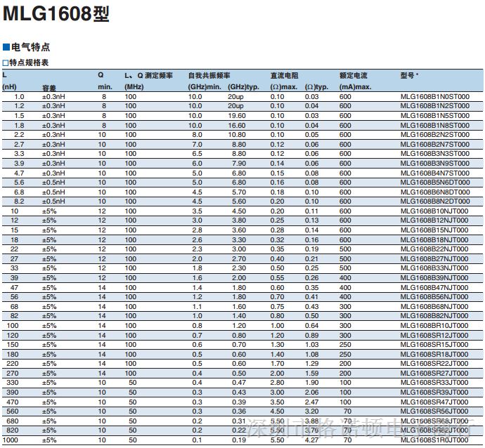Click the 3.20 ohm typ. value
This screenshot has width=485, height=448.
point(312,411)
